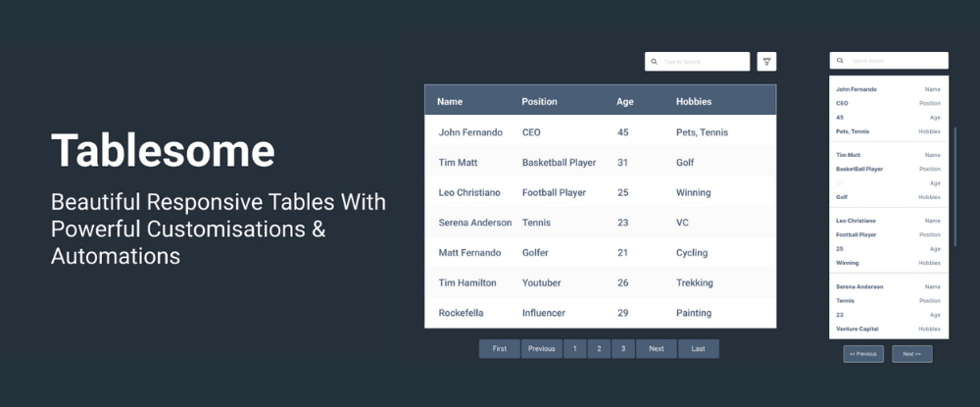The height and width of the screenshot is (407, 980).
Task: Click the mobile preview vertical scrollbar
Action: (x=955, y=187)
